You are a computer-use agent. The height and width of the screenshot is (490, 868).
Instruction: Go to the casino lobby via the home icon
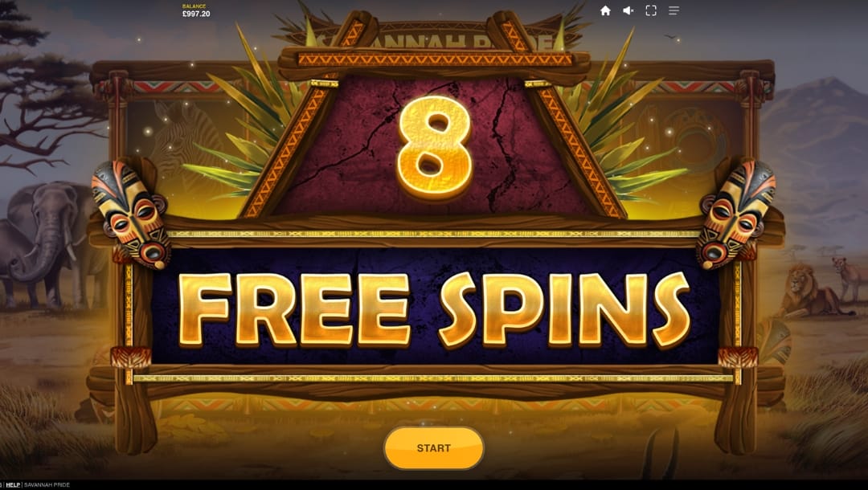[x=605, y=10]
